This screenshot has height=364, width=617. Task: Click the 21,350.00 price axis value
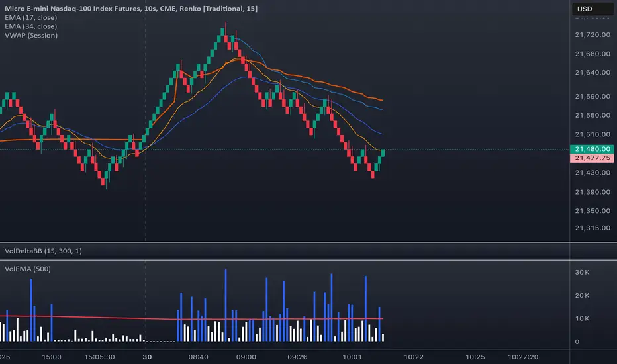[x=593, y=211]
